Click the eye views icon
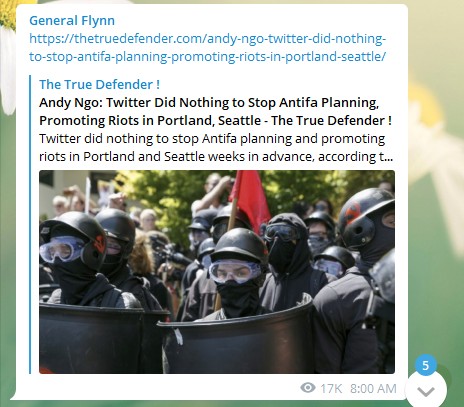This screenshot has width=464, height=407. point(308,388)
